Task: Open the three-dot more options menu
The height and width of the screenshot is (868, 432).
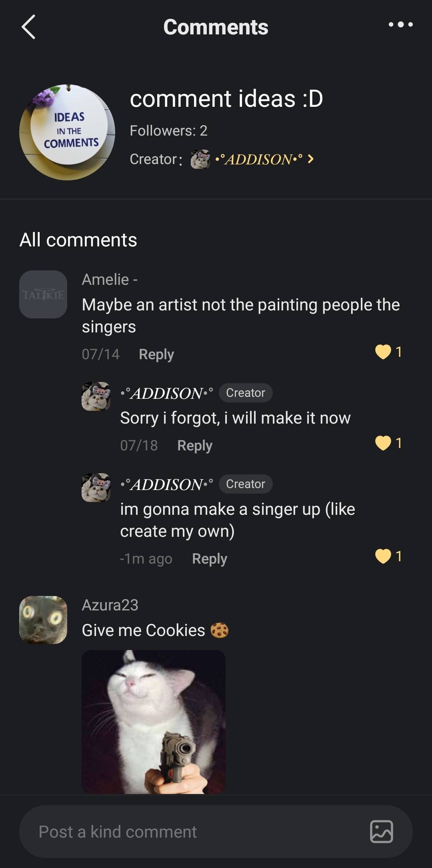Action: click(x=400, y=25)
